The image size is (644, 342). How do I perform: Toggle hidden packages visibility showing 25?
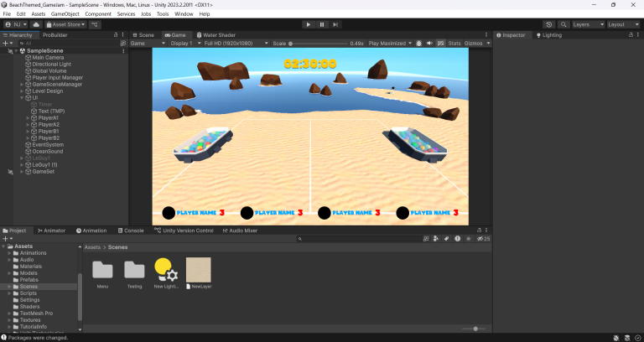(483, 239)
